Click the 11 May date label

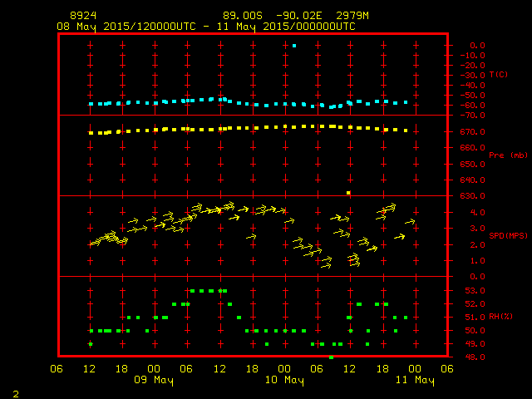point(414,380)
